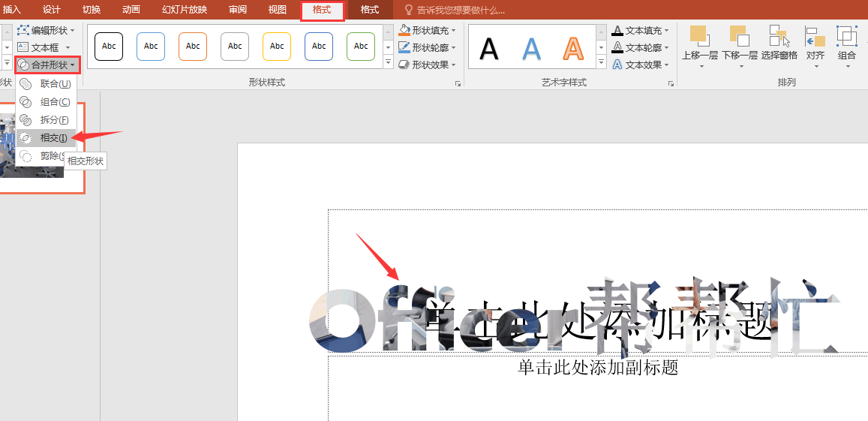Open the 对齐 menu
868x421 pixels.
pyautogui.click(x=815, y=47)
